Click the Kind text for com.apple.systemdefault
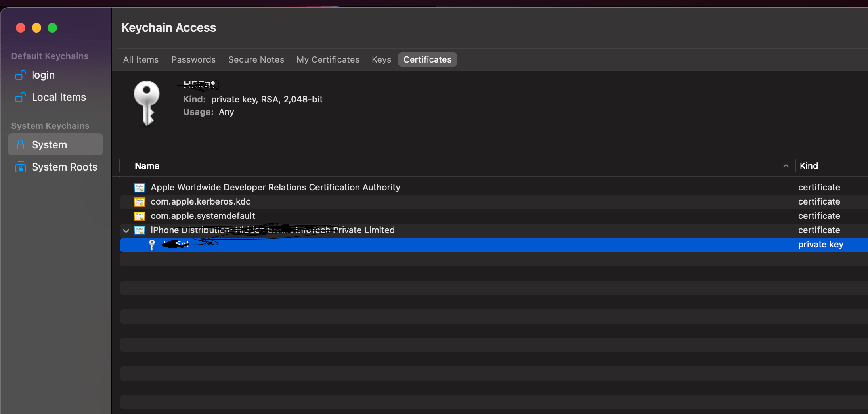 click(819, 216)
